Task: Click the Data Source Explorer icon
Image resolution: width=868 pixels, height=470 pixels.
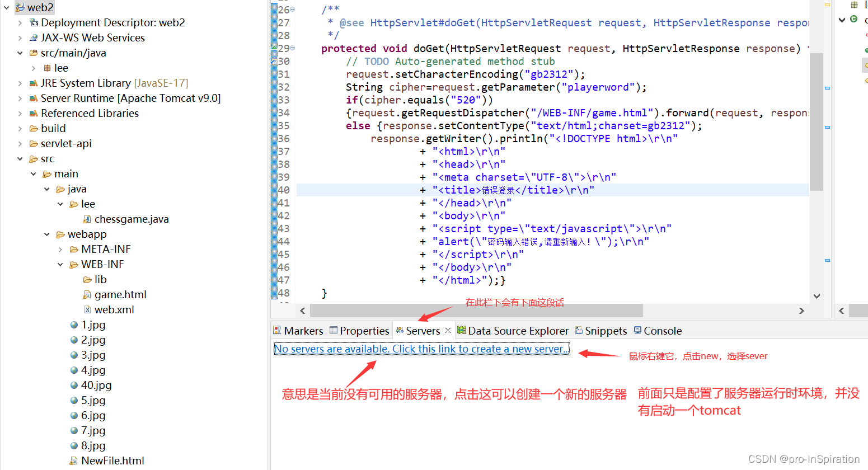Action: pos(462,330)
